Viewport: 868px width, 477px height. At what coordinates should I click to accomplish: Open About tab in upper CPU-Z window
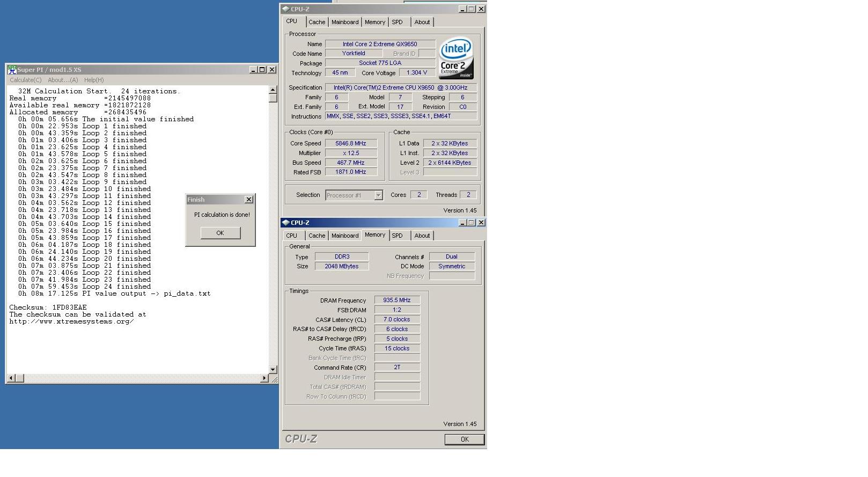click(422, 22)
